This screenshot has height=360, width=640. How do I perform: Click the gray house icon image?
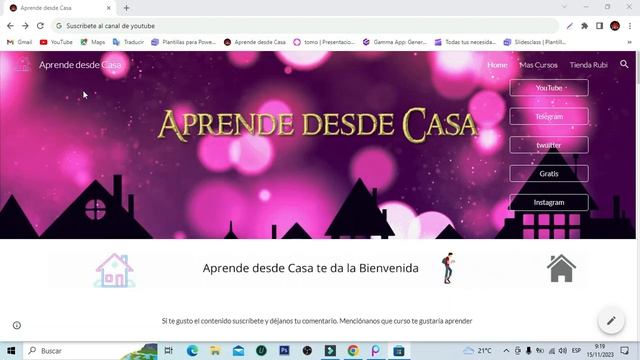click(x=561, y=268)
